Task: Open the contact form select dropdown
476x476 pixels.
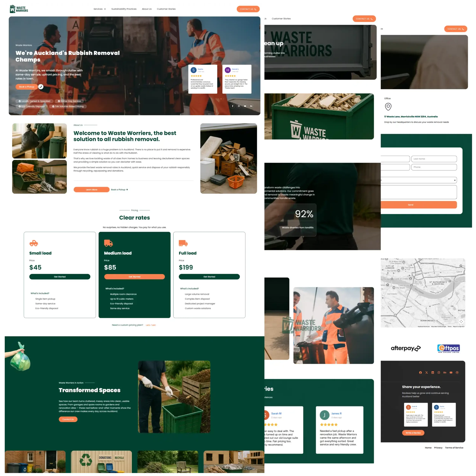Action: (x=419, y=180)
